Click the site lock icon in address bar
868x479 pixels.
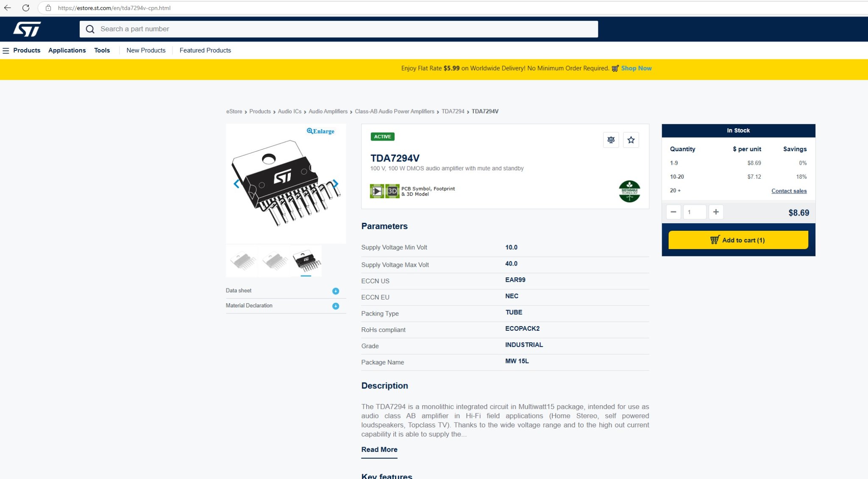pos(48,8)
